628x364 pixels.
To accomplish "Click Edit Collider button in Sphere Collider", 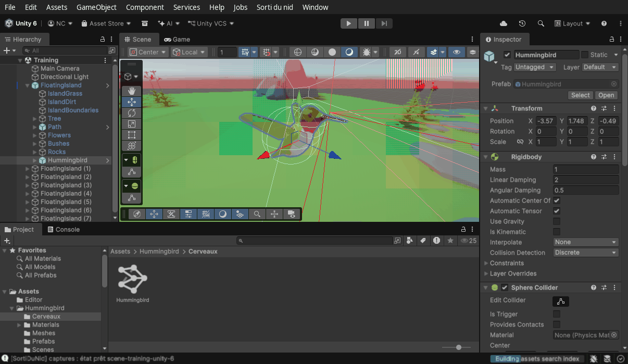I will click(x=561, y=301).
